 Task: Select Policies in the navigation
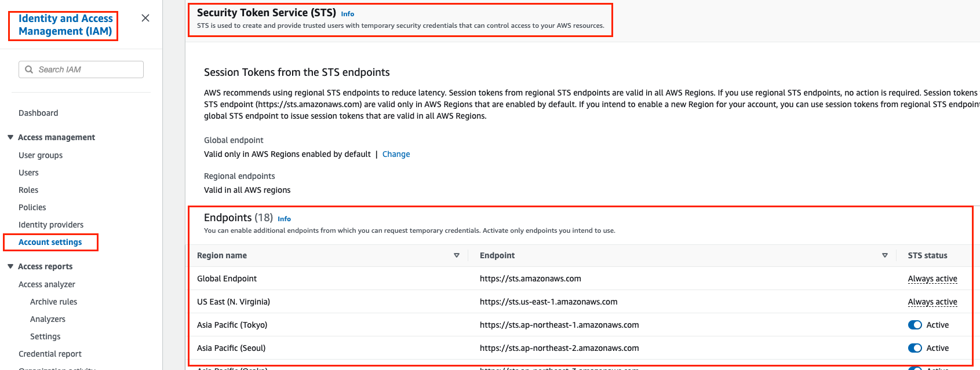tap(32, 207)
